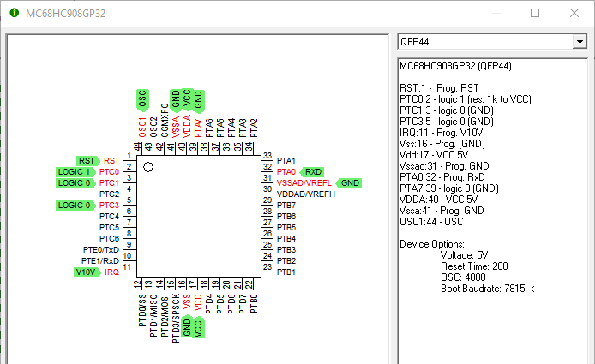Click the 'Reset Time: 200' option line
This screenshot has width=595, height=364.
point(474,266)
